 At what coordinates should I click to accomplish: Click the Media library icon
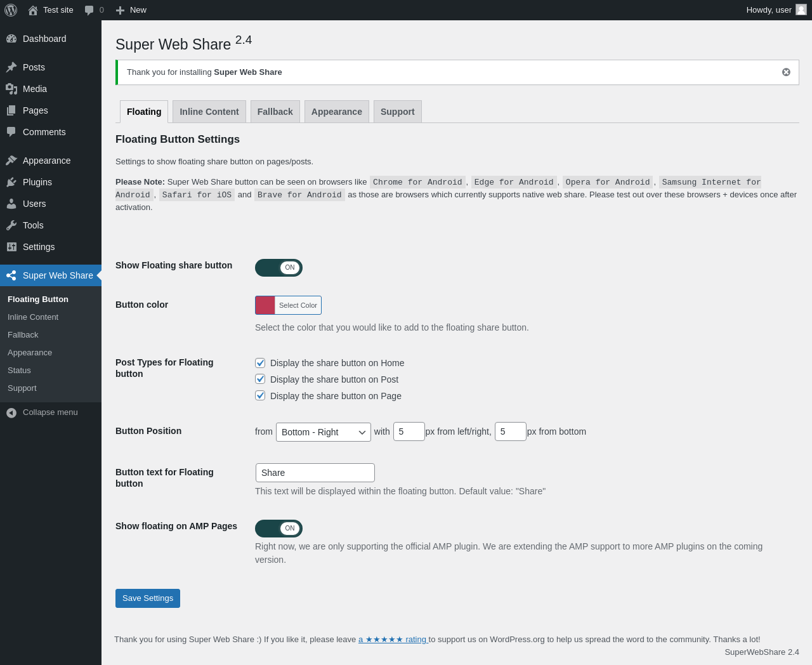point(11,89)
